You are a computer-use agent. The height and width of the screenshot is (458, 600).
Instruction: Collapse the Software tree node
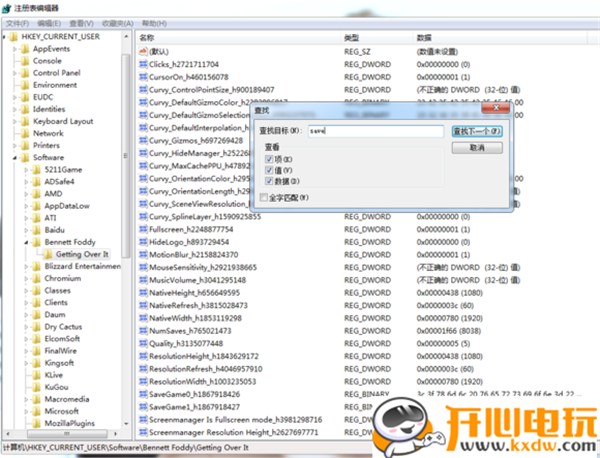15,158
